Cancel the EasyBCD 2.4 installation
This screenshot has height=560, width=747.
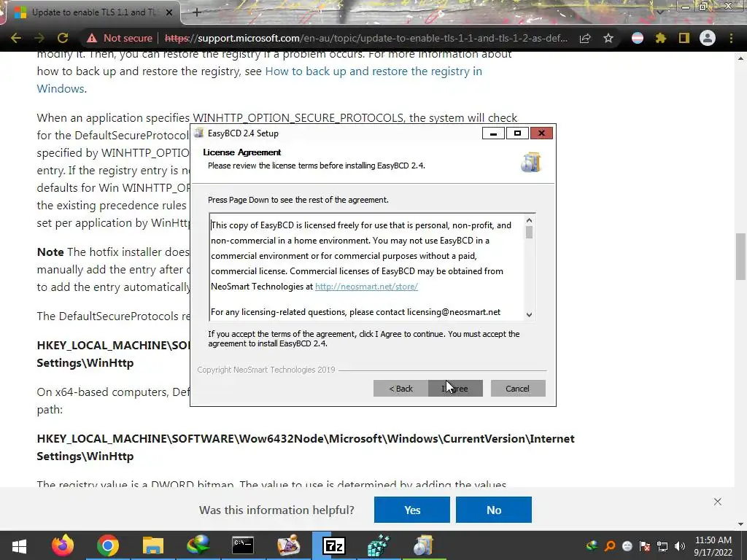click(x=518, y=389)
